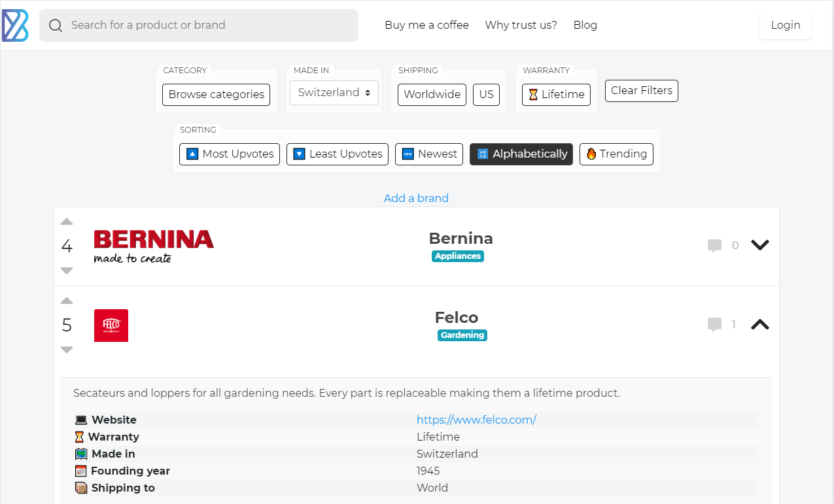Sort Alphabetically
834x504 pixels.
click(521, 154)
